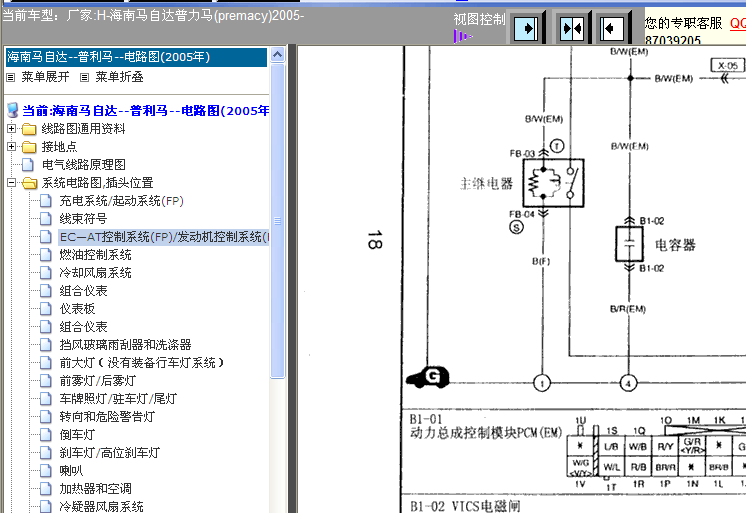This screenshot has width=746, height=513.
Task: Open 加热器和空调 page
Action: (95, 489)
